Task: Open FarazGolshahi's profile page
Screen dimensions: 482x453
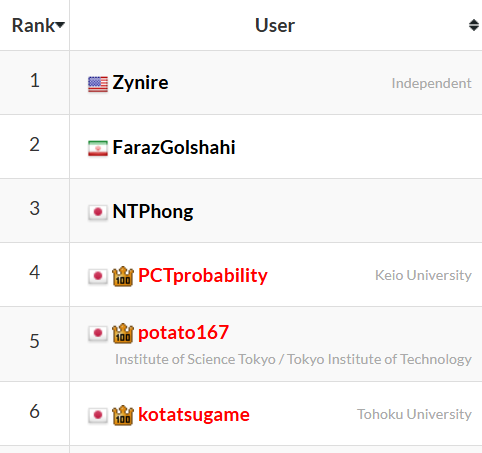Action: click(174, 147)
